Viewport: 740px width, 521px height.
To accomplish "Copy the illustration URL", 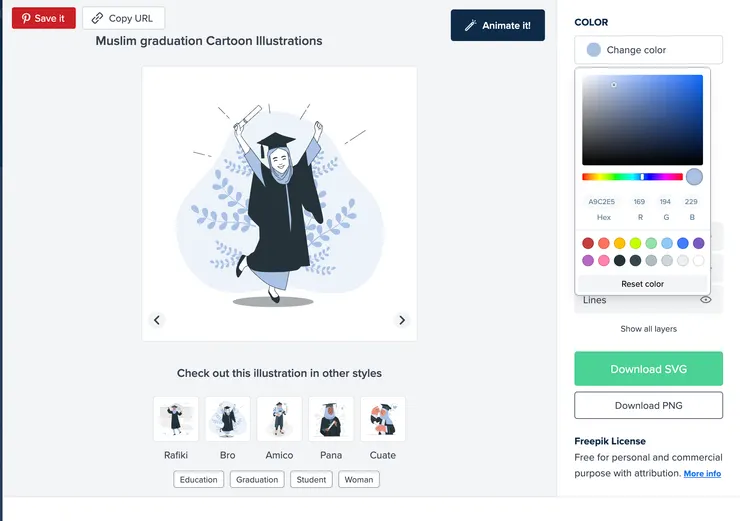I will [x=123, y=18].
